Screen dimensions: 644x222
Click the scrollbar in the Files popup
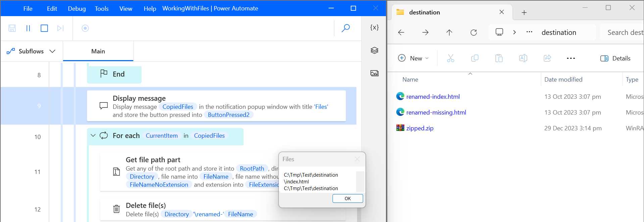pos(360,181)
